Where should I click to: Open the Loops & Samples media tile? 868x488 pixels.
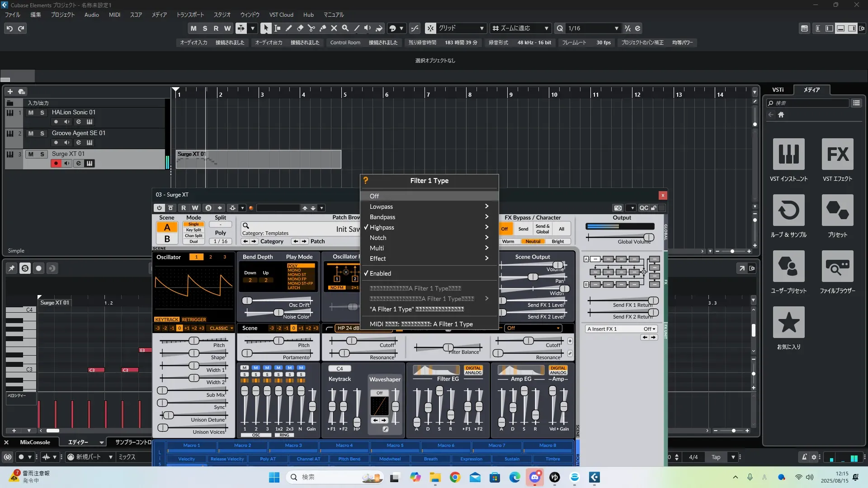point(788,211)
